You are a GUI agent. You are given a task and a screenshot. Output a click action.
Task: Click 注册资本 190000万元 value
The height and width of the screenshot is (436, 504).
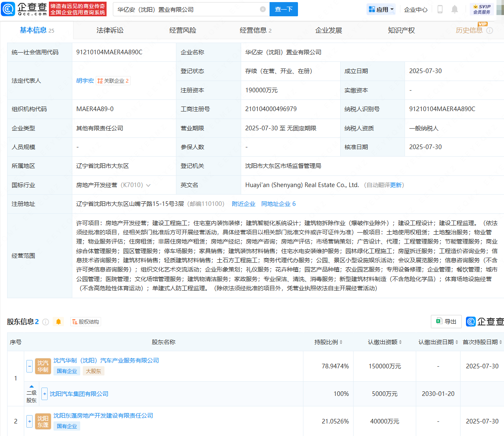[261, 90]
